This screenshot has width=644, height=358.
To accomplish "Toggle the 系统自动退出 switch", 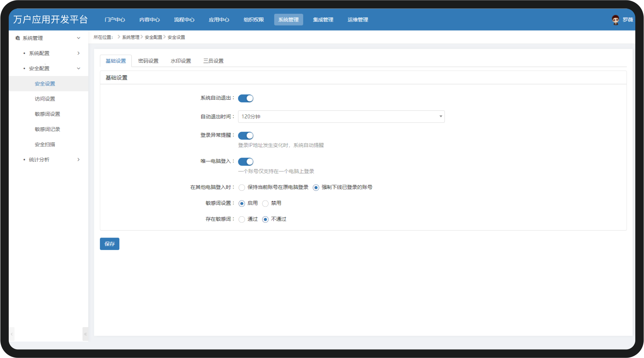I will pyautogui.click(x=246, y=98).
